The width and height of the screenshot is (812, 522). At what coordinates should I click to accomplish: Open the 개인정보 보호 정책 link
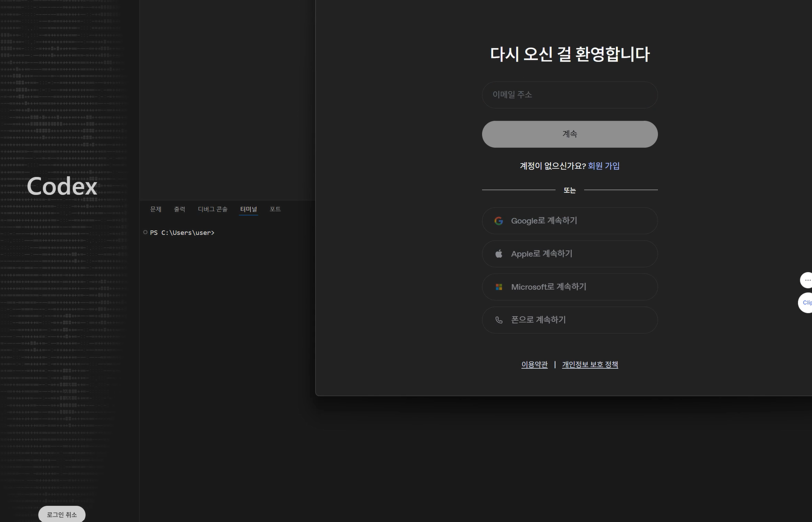pos(590,365)
